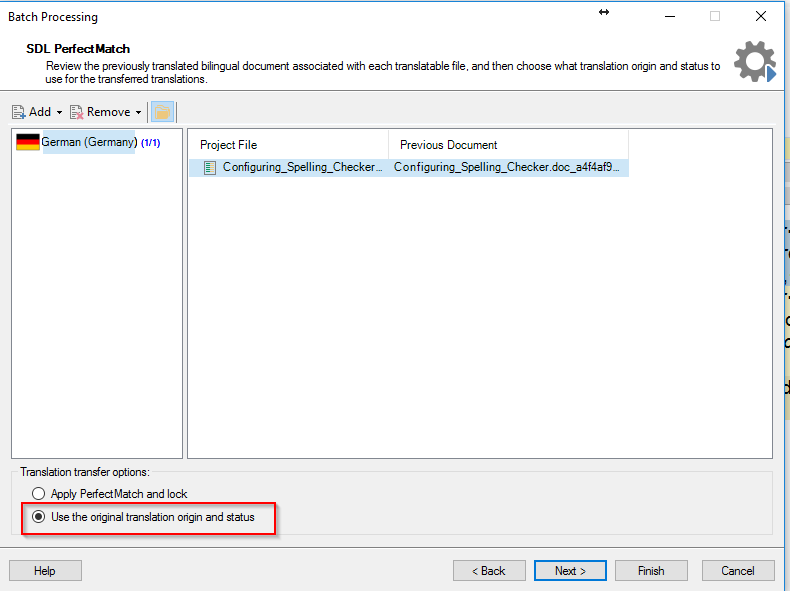
Task: Go Back to previous step
Action: 489,571
